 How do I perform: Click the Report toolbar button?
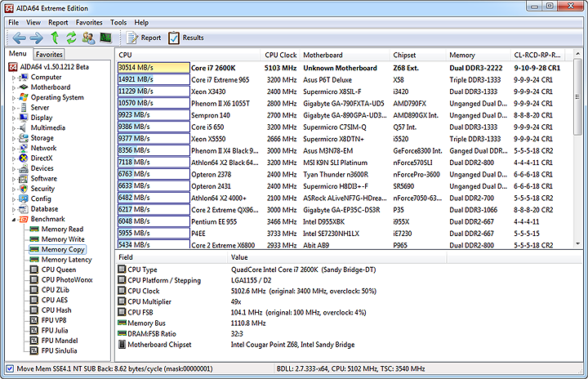144,38
